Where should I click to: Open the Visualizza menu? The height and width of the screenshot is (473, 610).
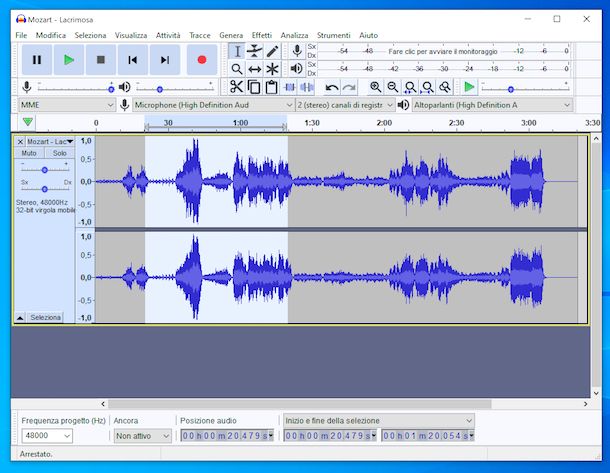click(x=131, y=35)
